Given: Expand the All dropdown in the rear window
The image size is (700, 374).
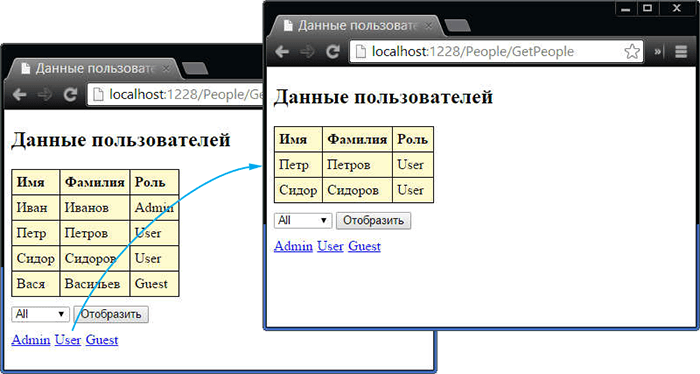Looking at the screenshot, I should point(40,314).
